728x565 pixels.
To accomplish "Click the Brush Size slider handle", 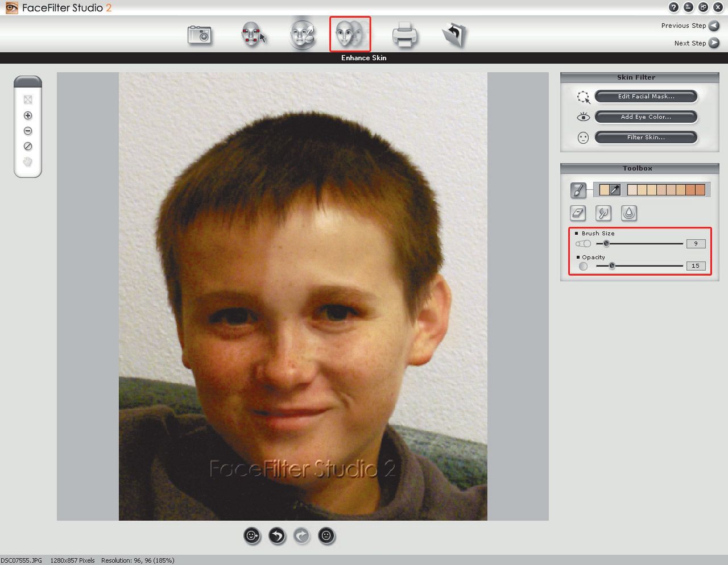I will point(606,244).
